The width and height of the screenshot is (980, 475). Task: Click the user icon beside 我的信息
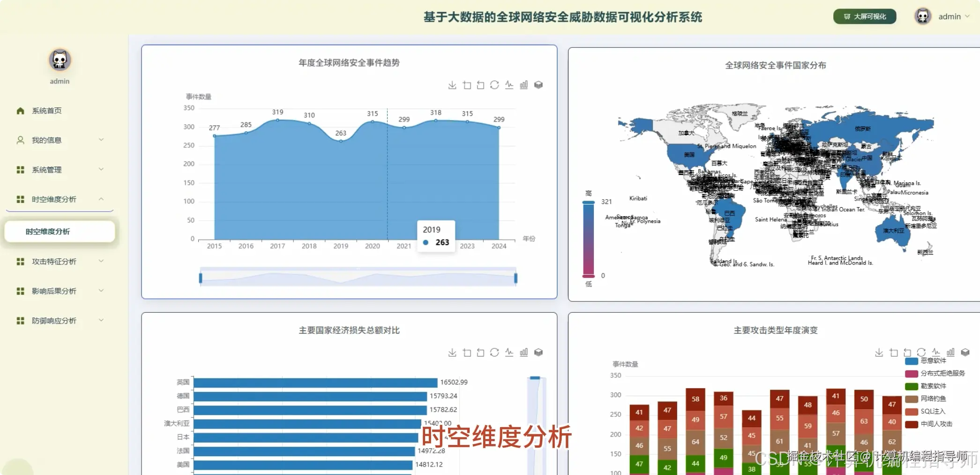20,140
